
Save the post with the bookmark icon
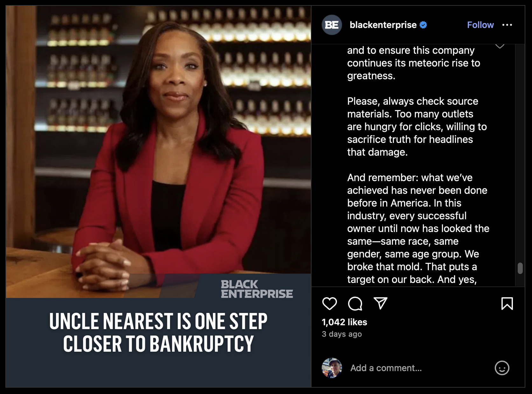point(507,304)
